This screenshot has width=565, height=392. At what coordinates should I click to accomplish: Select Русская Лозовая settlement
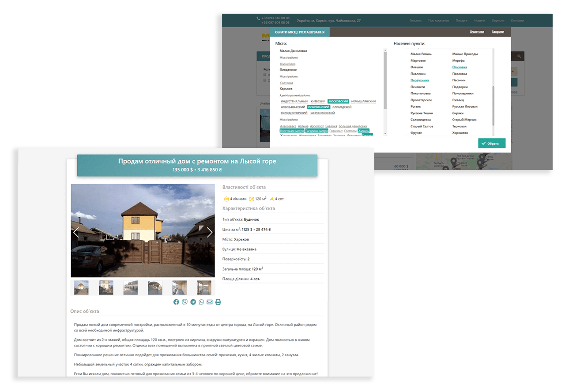[x=465, y=106]
